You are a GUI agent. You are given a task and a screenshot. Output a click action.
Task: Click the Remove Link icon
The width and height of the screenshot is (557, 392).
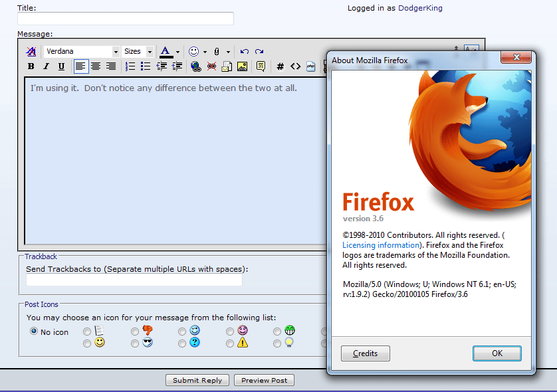(211, 66)
